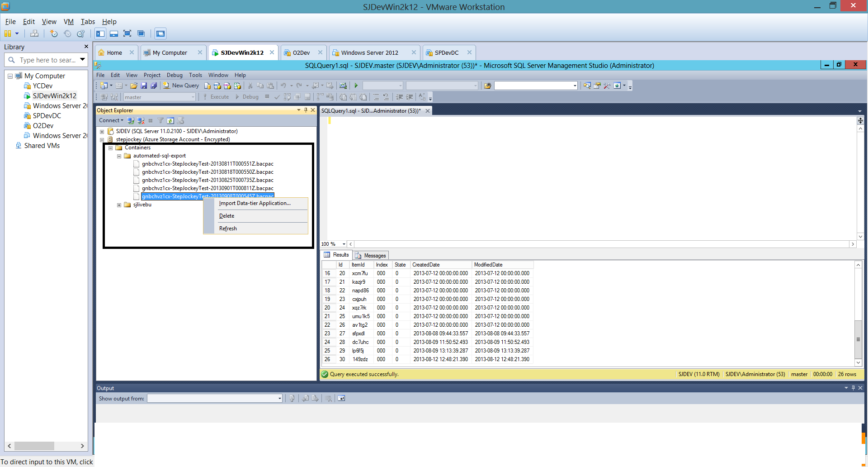
Task: Click the query editor horizontal scrollbar
Action: (x=601, y=244)
